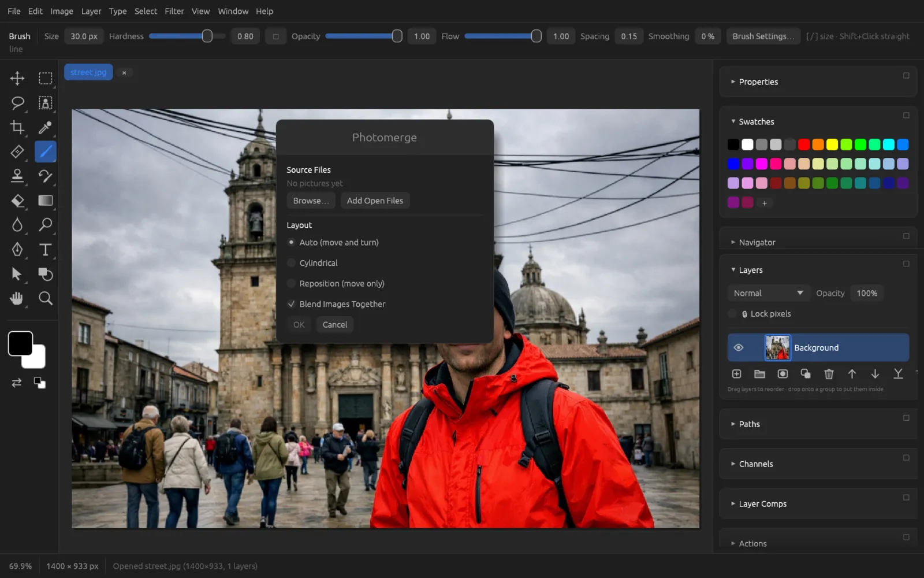Pick the Crop tool

point(17,127)
